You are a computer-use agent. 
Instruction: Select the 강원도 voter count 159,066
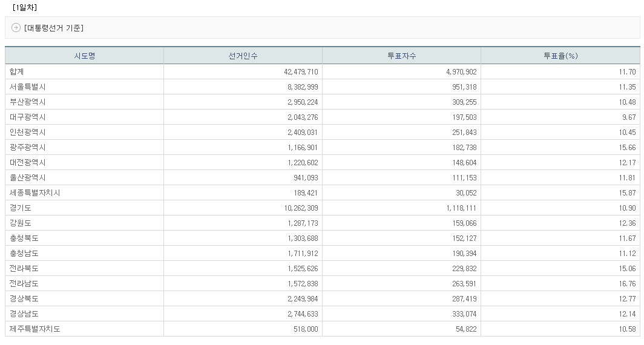click(x=464, y=223)
